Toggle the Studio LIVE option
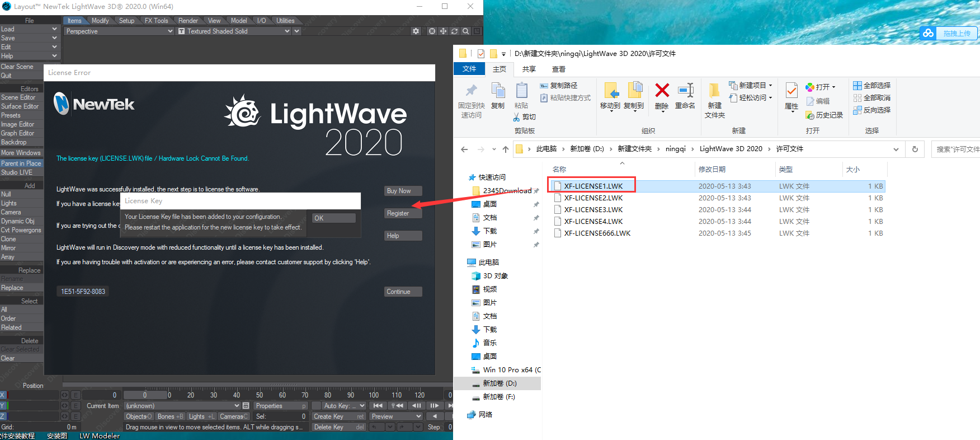The width and height of the screenshot is (980, 440). point(22,172)
